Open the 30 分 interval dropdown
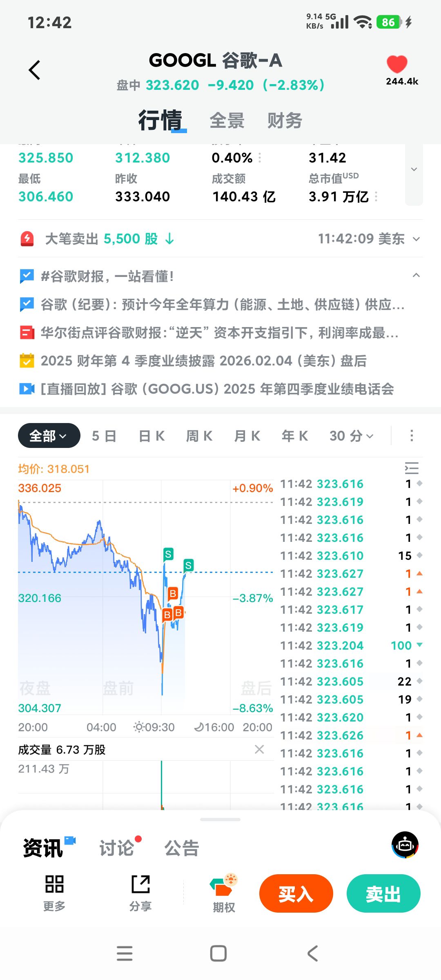This screenshot has width=441, height=980. click(x=351, y=436)
